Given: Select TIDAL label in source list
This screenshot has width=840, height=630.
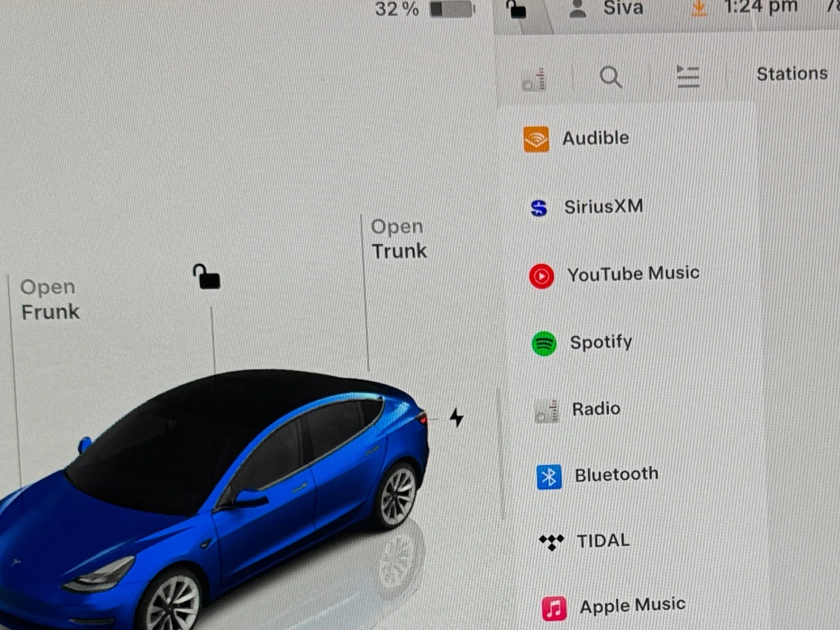Looking at the screenshot, I should tap(603, 540).
